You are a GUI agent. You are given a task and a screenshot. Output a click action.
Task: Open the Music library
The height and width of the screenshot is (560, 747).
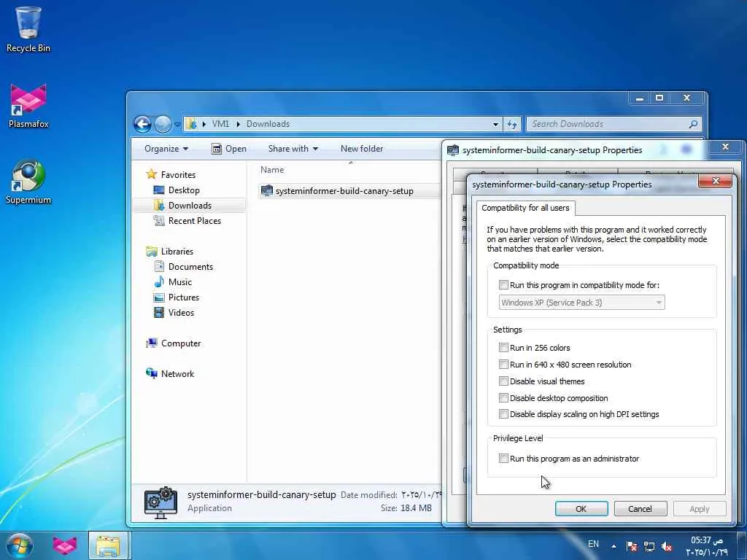pyautogui.click(x=179, y=282)
